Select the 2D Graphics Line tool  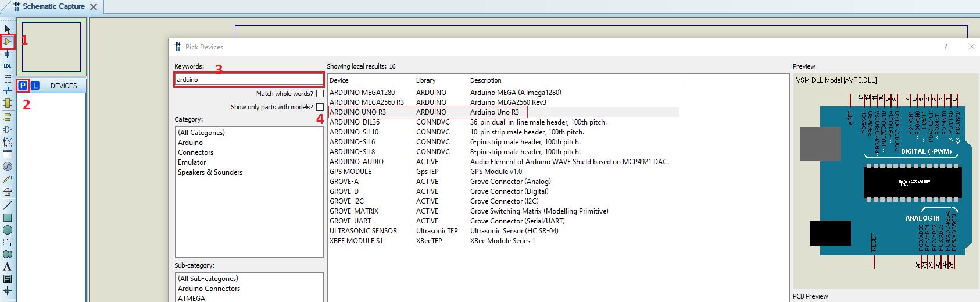point(8,205)
